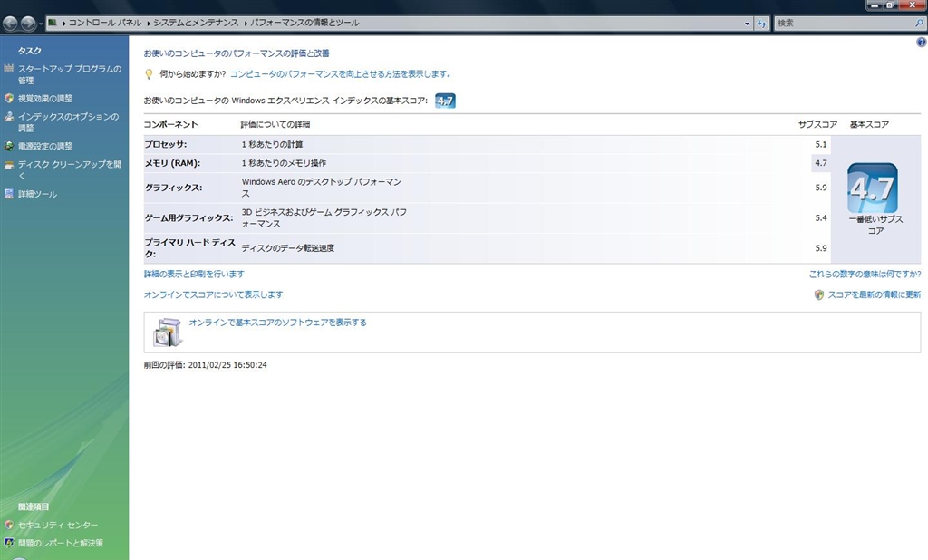Click shield icon beside スコアを最新の情報に更新
This screenshot has width=928, height=560.
point(819,294)
